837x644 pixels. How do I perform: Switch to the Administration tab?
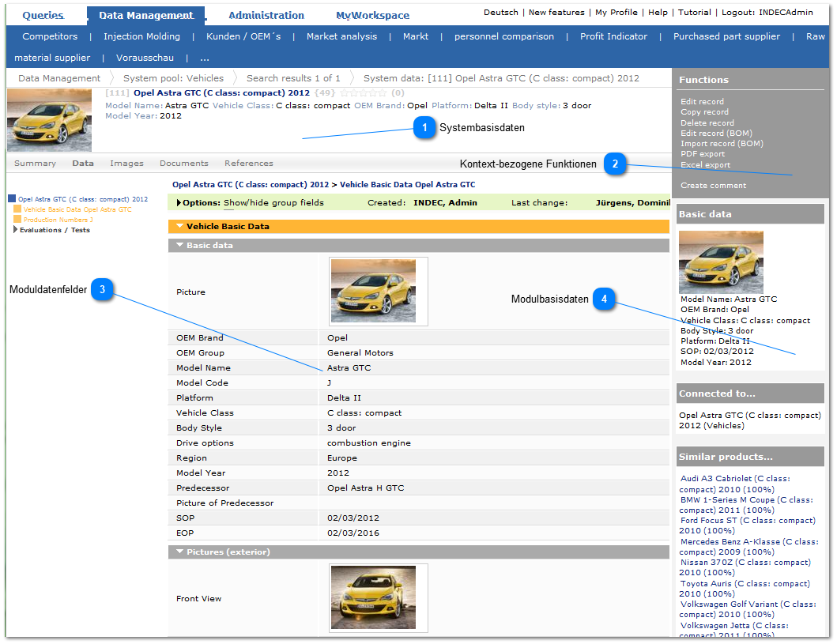click(266, 16)
